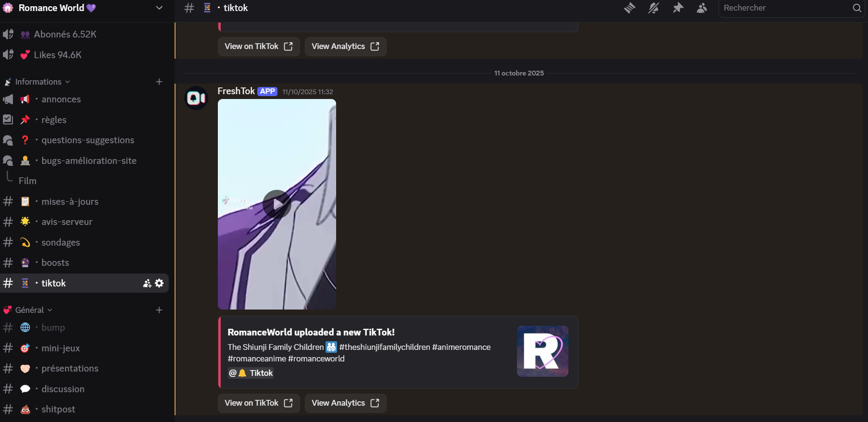Toggle the member list panel

tap(702, 8)
